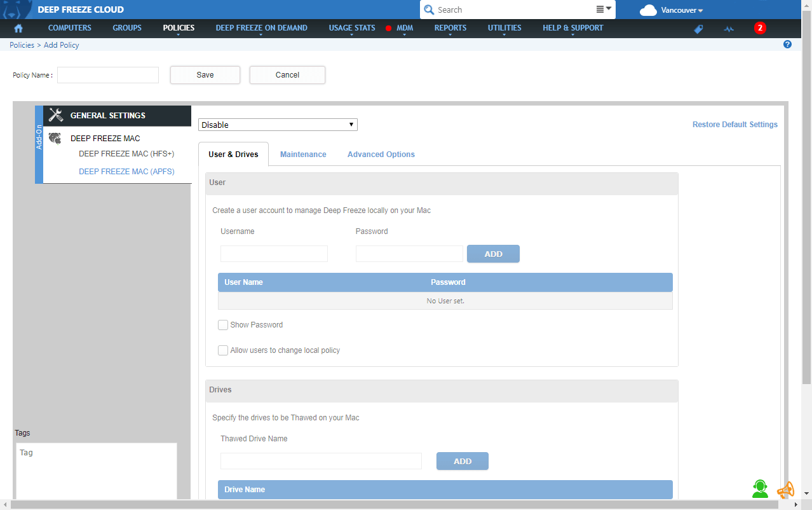
Task: Switch to the Maintenance tab
Action: [x=303, y=155]
